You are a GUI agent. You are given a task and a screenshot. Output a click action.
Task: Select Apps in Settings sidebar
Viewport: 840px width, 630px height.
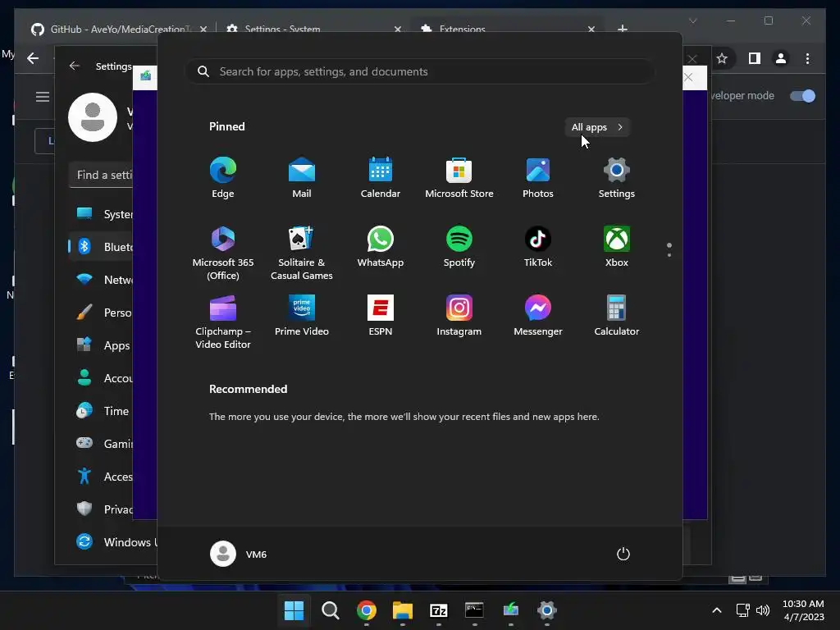101,345
